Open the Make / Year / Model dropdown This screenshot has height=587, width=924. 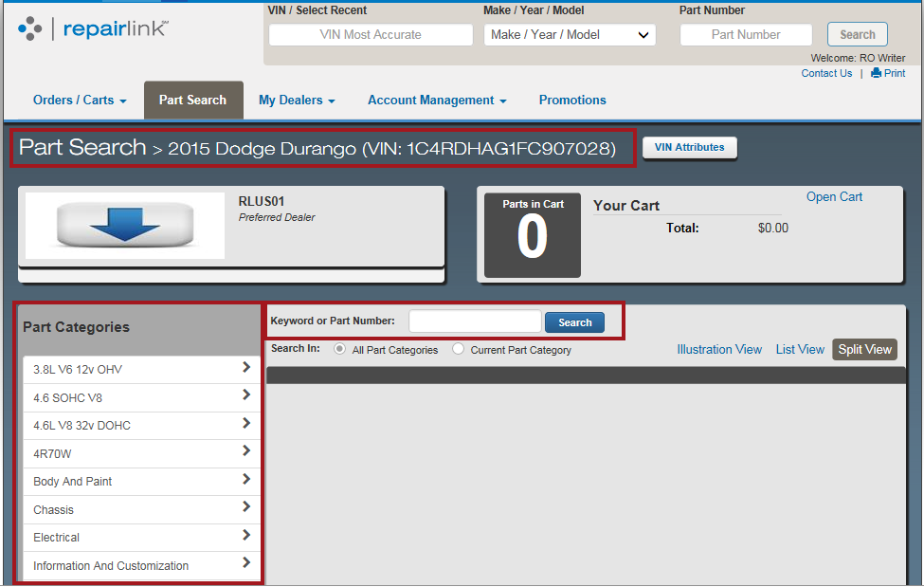pos(569,34)
